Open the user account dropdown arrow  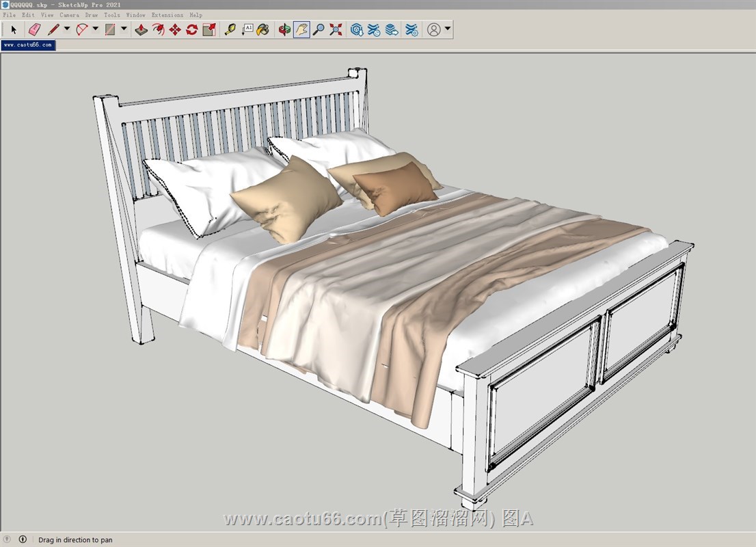[448, 29]
